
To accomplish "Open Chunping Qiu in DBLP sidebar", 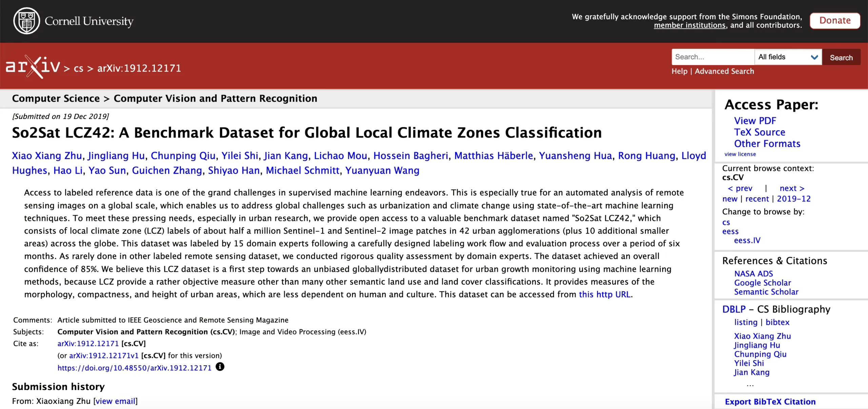I will tap(760, 354).
